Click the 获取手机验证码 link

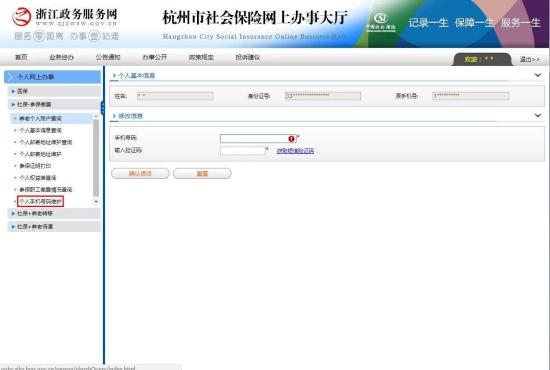point(295,151)
